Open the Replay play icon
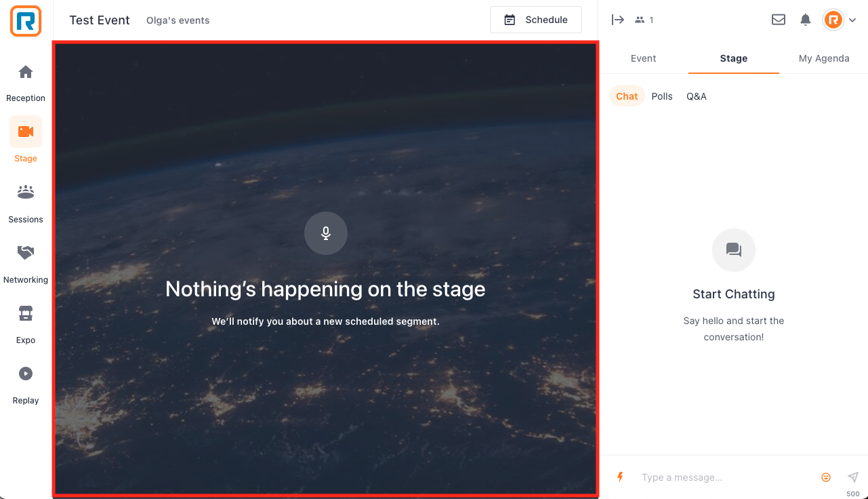This screenshot has width=868, height=499. 26,374
